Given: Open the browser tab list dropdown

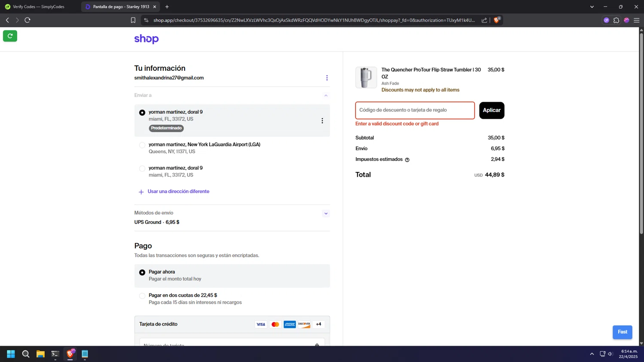Looking at the screenshot, I should 592,7.
